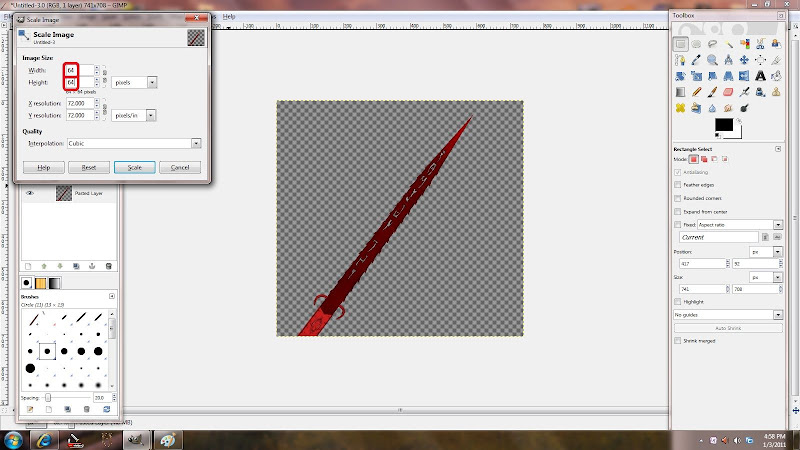Image resolution: width=800 pixels, height=450 pixels.
Task: Select the Scissors Select tool
Action: click(x=760, y=44)
